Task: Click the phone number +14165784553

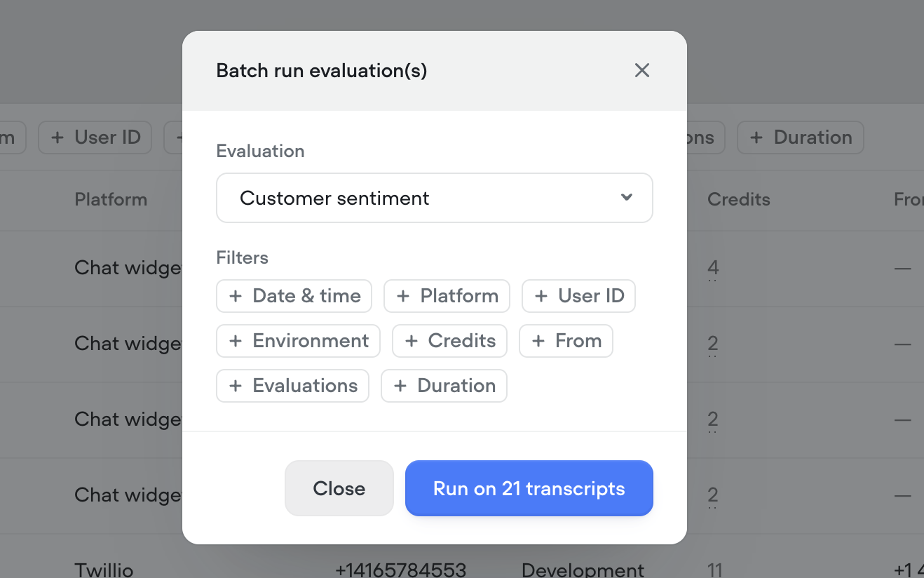Action: (401, 568)
